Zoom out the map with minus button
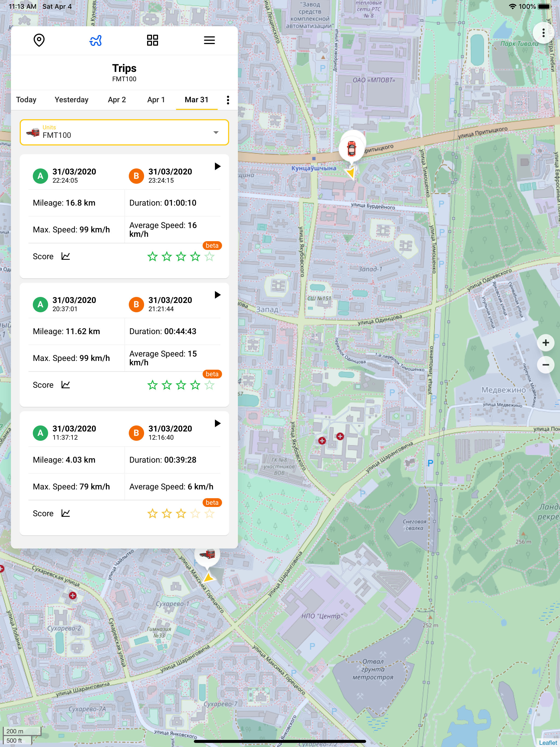This screenshot has height=747, width=560. (545, 365)
